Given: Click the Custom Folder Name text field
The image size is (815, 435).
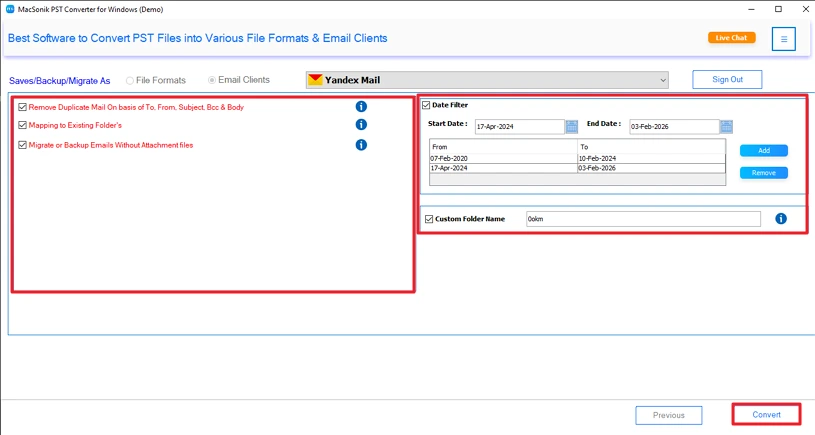Looking at the screenshot, I should tap(643, 219).
